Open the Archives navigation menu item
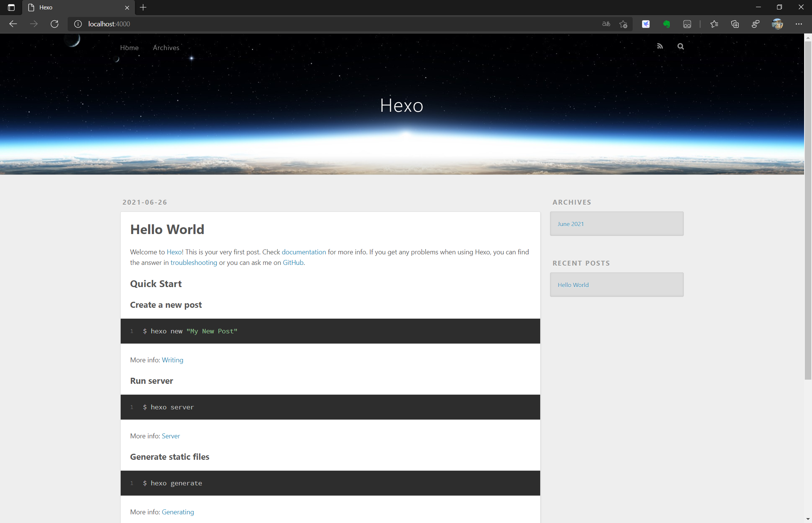 tap(166, 48)
